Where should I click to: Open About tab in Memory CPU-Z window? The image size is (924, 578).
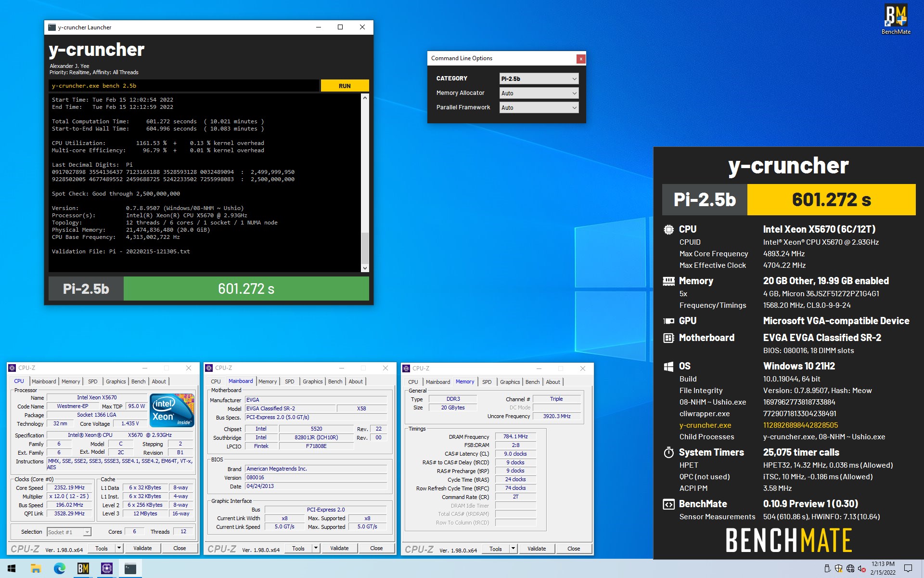coord(553,382)
